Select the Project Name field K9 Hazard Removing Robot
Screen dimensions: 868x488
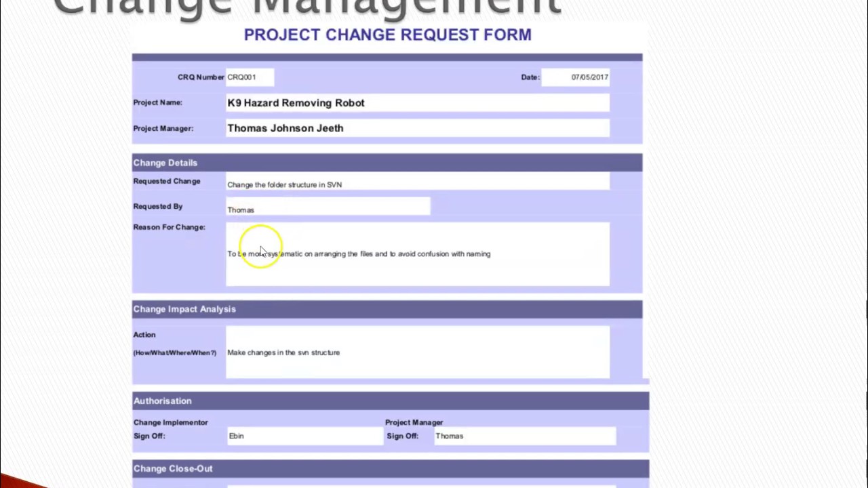(418, 103)
